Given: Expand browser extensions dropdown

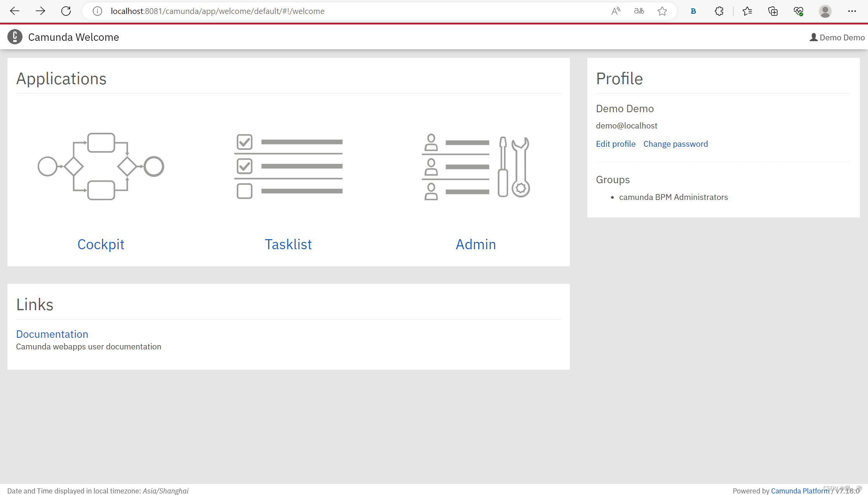Looking at the screenshot, I should pyautogui.click(x=719, y=11).
